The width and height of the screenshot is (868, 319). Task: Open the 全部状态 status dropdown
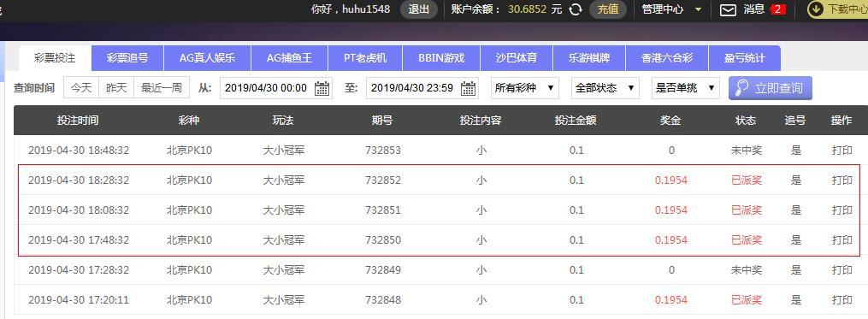click(x=605, y=88)
